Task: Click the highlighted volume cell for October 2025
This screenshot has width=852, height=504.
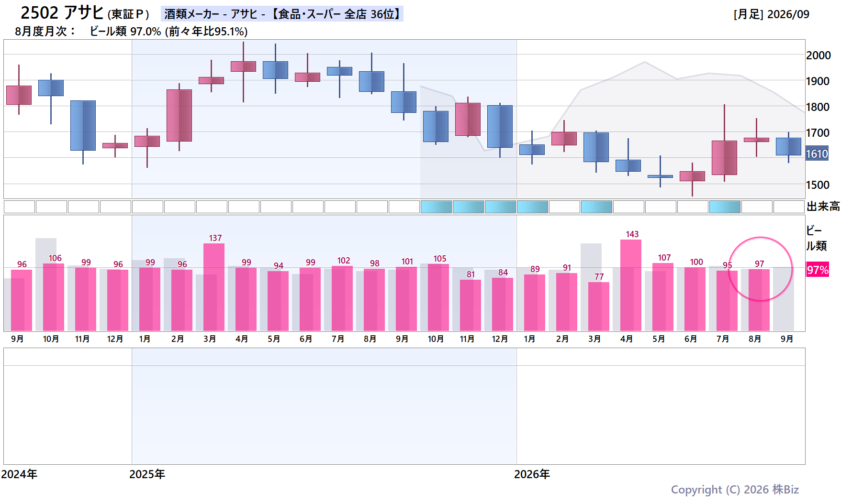Action: pyautogui.click(x=436, y=207)
